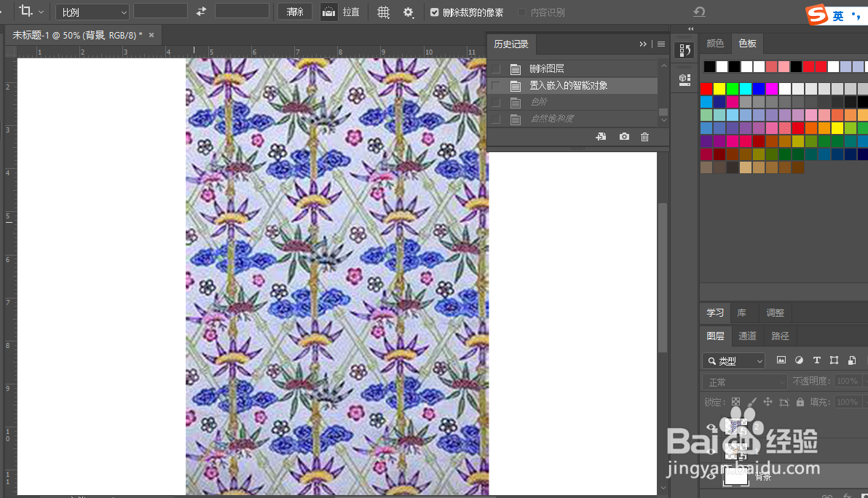
Task: Lock image pixels brush icon
Action: pos(751,403)
